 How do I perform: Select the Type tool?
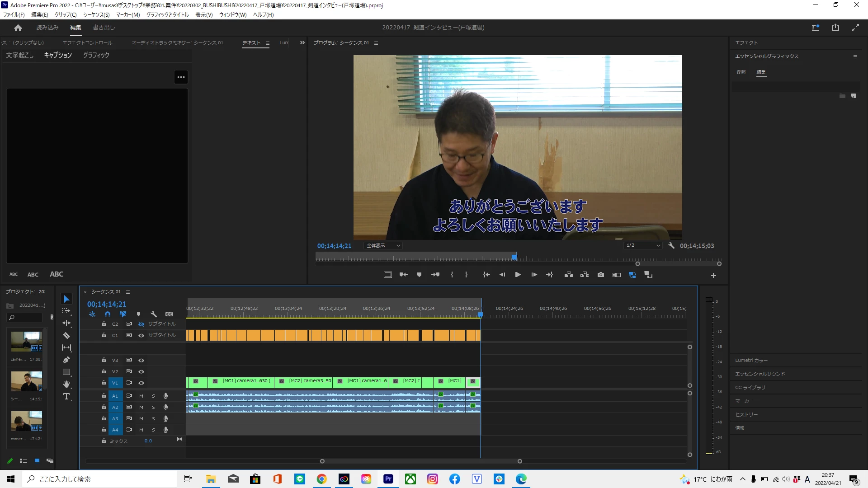pyautogui.click(x=66, y=396)
